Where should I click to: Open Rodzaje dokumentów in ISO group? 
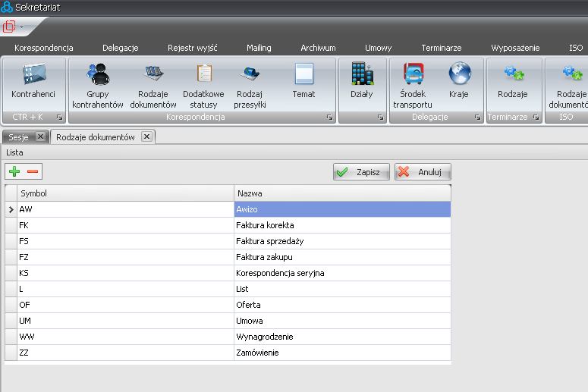568,86
